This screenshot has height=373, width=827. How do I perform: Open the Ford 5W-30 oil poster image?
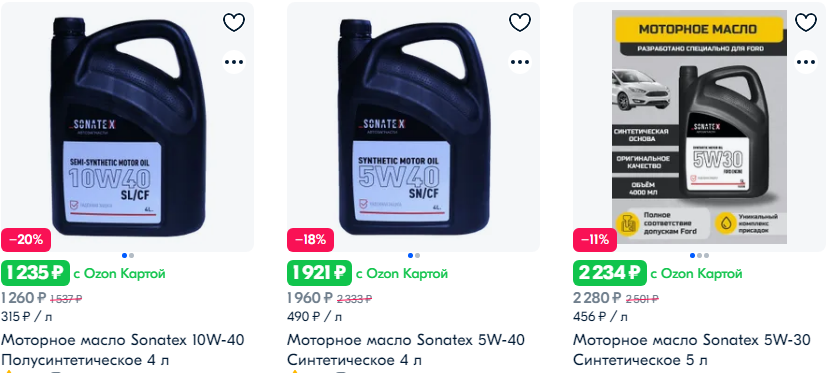click(x=699, y=127)
